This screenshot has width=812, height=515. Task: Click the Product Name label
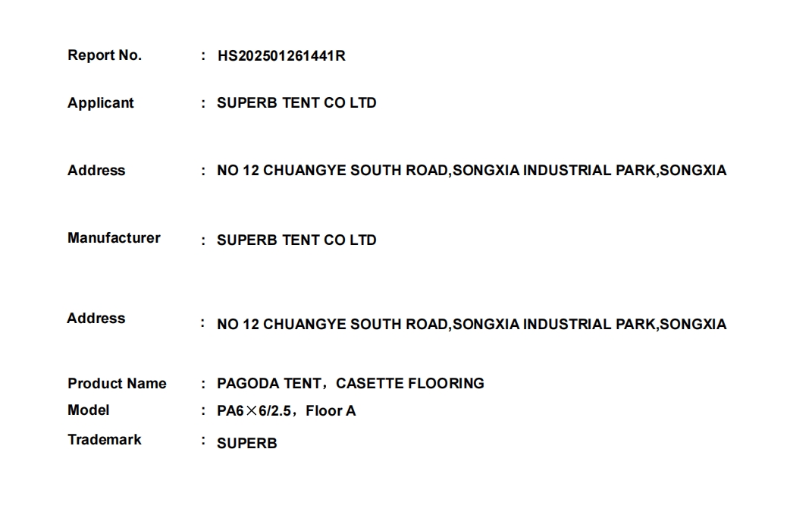[117, 384]
